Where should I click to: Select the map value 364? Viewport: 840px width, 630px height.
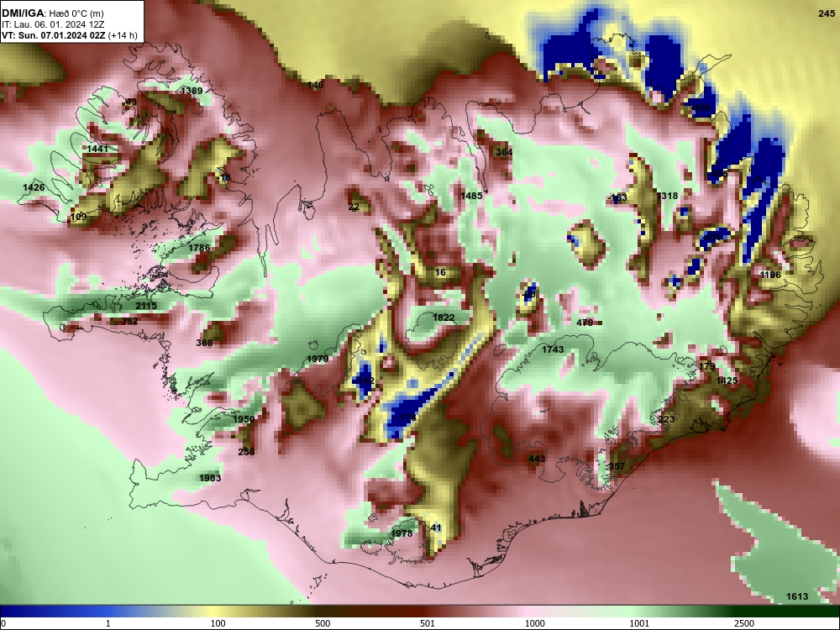504,152
